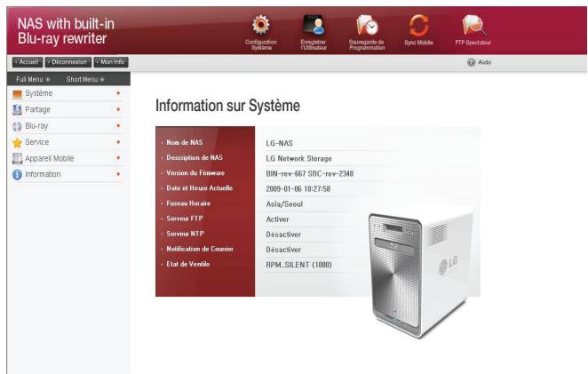Click the 'Serveur FTP' label
Screen dimensions: 588x374
pyautogui.click(x=185, y=219)
